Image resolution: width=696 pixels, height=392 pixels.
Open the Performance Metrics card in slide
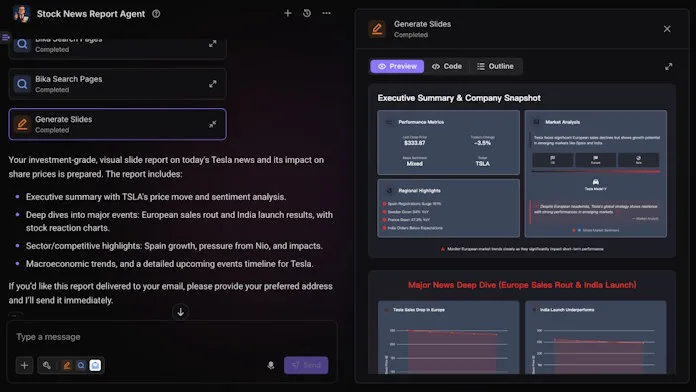pos(448,143)
